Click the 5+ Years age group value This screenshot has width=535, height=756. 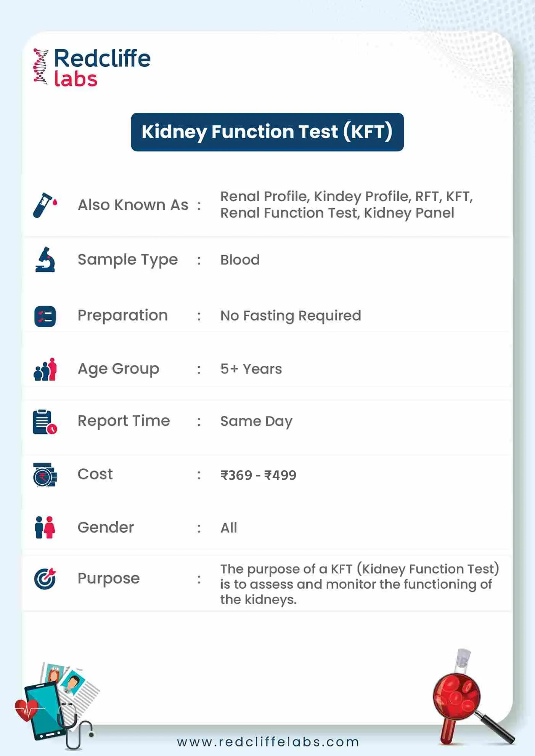tap(251, 369)
